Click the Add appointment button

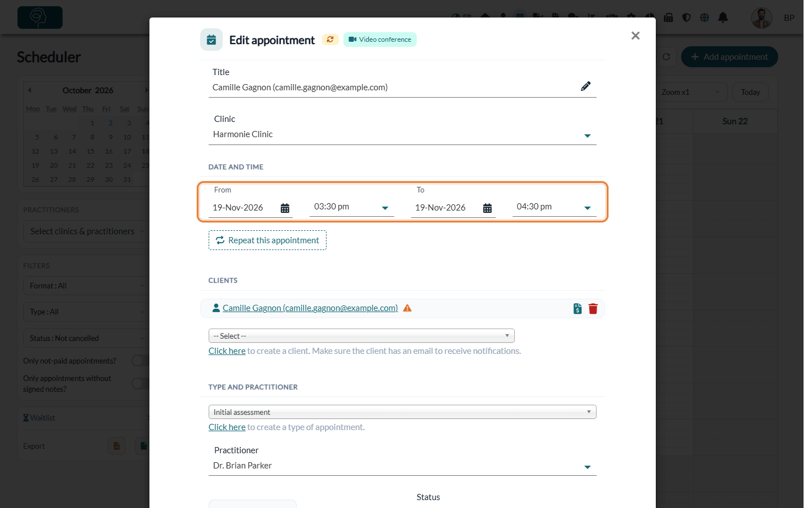tap(730, 57)
